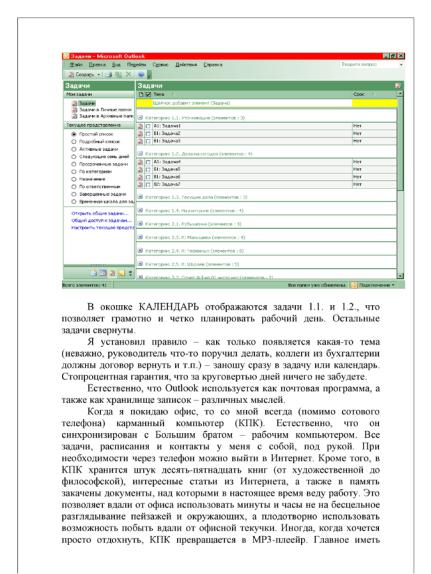This screenshot has width=431, height=574.
Task: Select the Завершенные задачи view option
Action: (99, 194)
